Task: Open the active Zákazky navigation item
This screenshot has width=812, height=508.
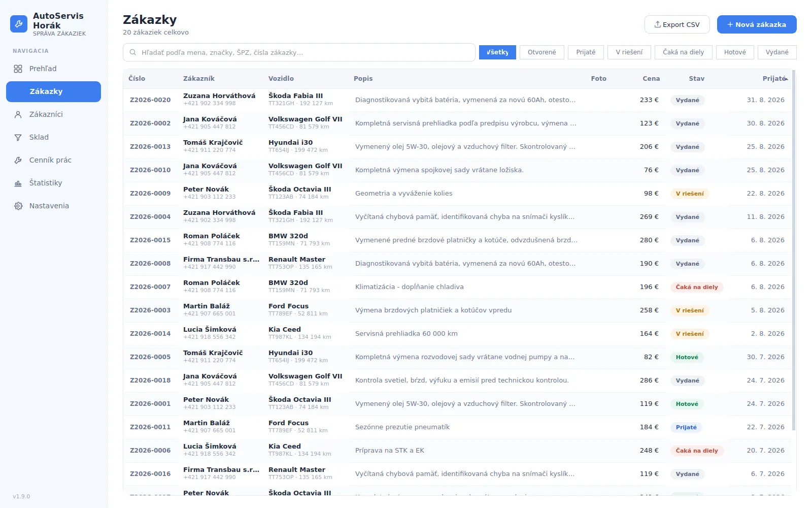Action: point(53,91)
